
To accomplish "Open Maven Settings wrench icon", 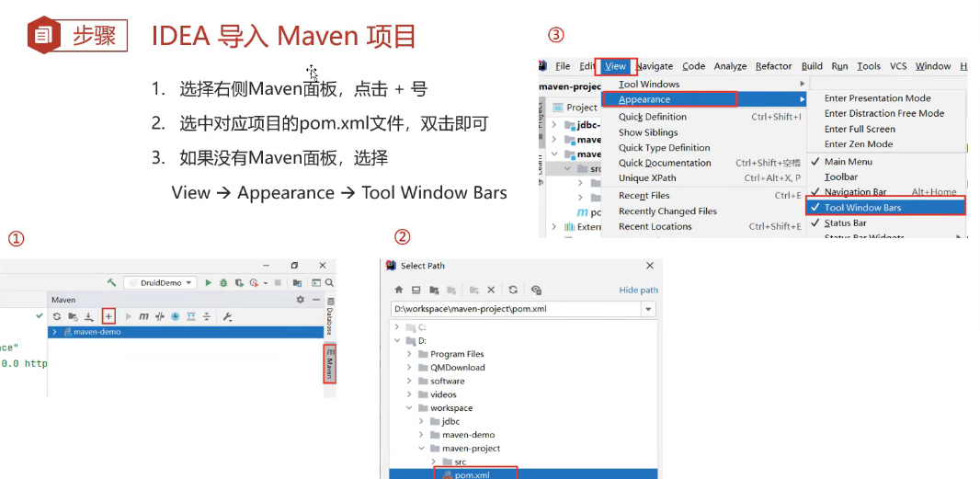I will click(x=227, y=316).
